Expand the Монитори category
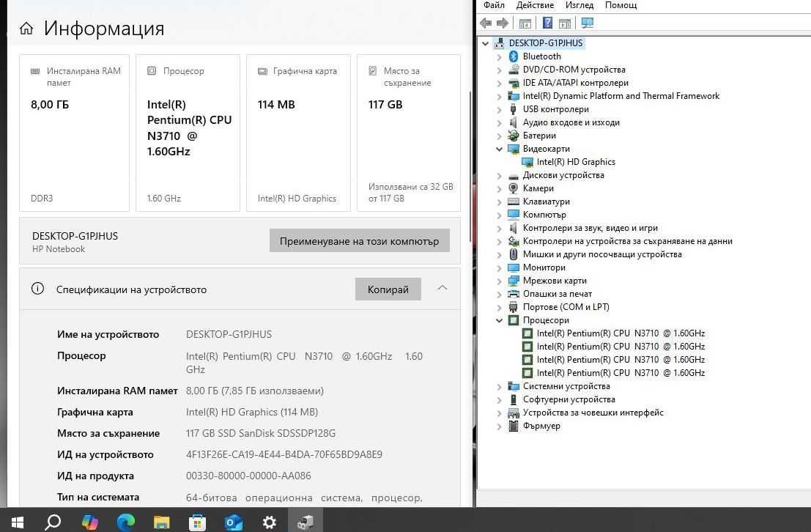 (499, 267)
